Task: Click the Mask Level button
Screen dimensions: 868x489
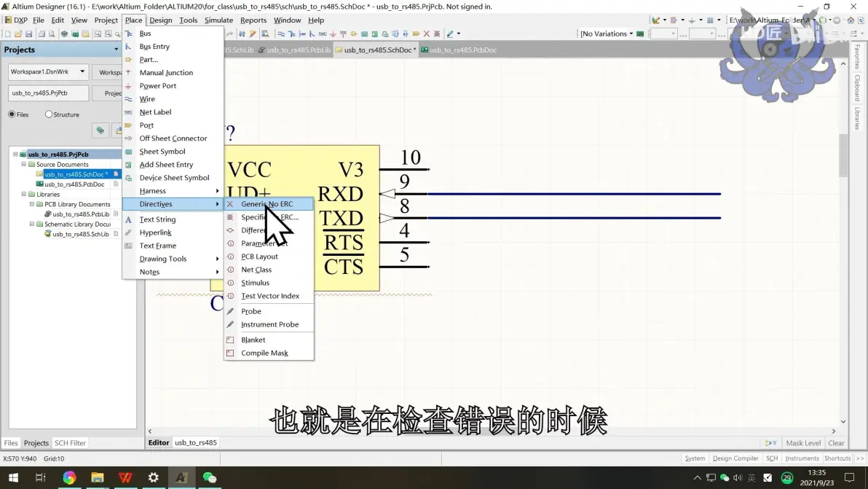Action: tap(803, 443)
